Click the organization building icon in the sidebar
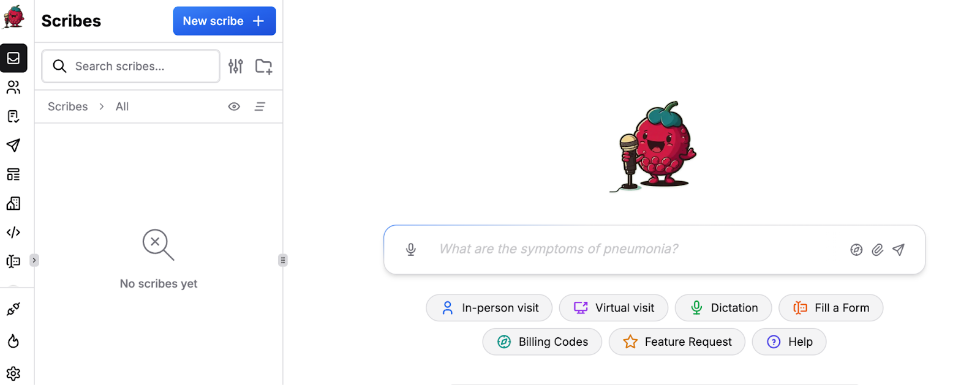 tap(13, 203)
